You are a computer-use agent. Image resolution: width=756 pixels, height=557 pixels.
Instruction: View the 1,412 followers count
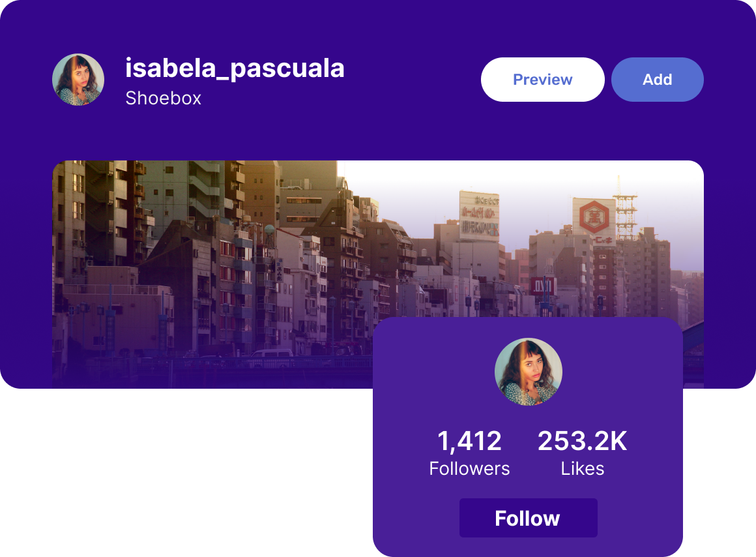pyautogui.click(x=469, y=441)
